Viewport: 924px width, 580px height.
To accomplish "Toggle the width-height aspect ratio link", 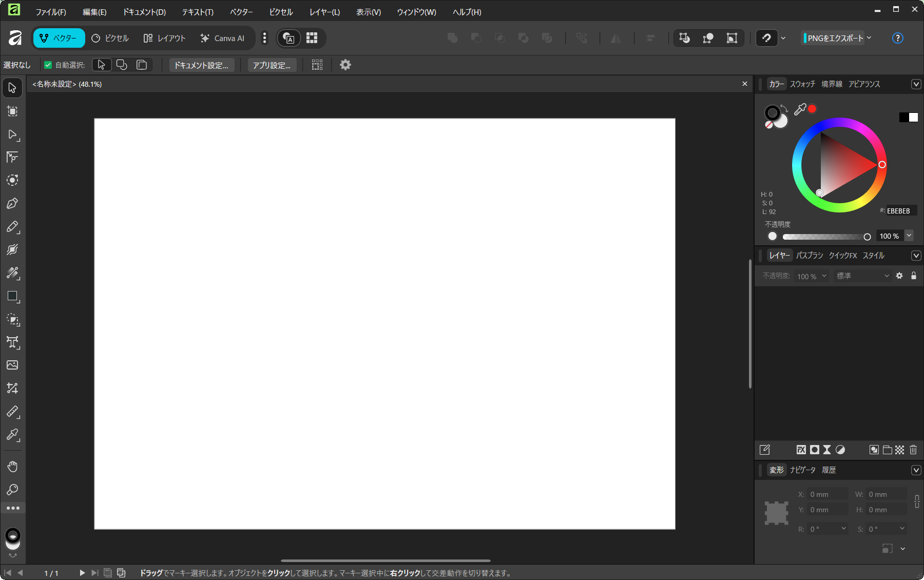I will (917, 501).
